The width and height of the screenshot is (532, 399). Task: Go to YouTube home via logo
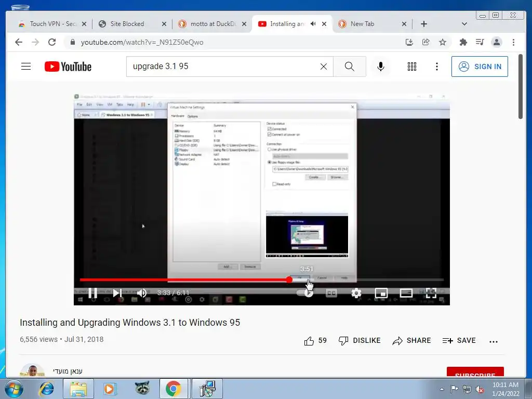coord(68,66)
